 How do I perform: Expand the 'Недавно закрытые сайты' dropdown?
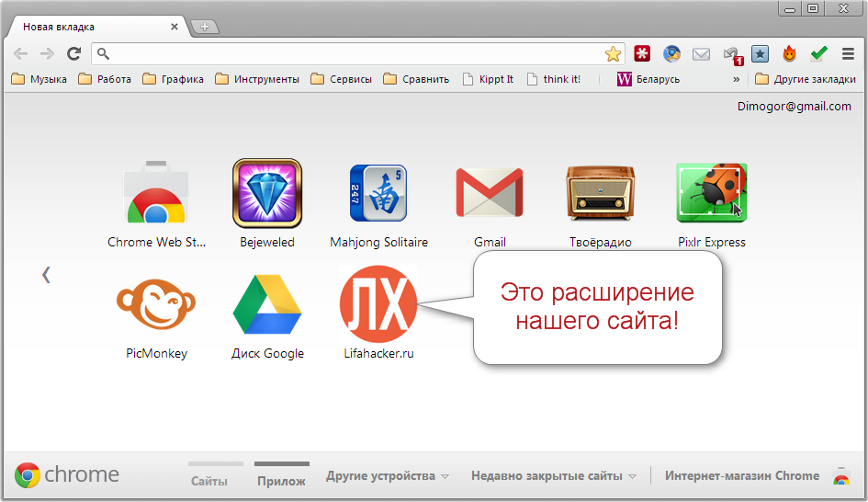tap(553, 476)
